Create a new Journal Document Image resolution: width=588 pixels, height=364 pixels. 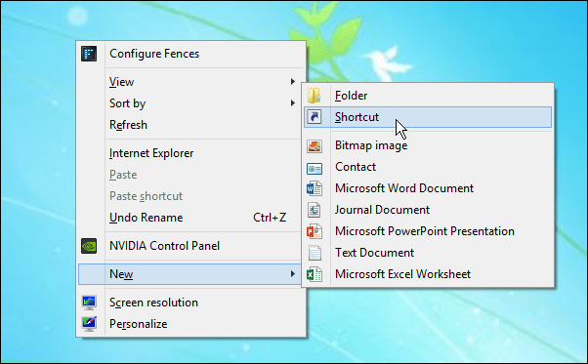point(428,210)
